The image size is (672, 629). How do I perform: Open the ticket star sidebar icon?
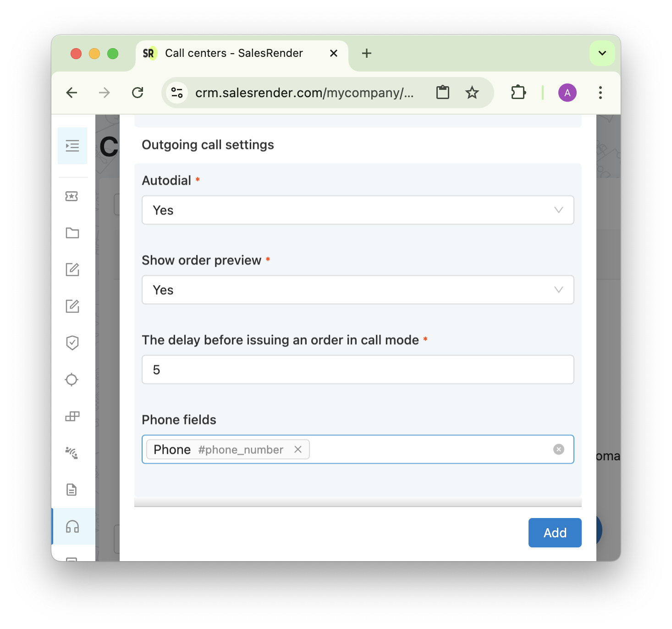tap(72, 196)
